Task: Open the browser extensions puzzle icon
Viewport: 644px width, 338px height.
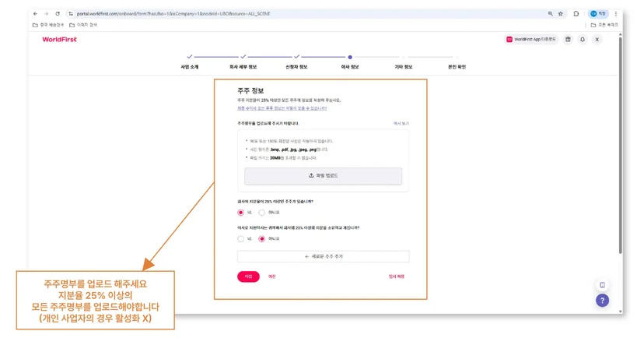Action: (x=576, y=13)
